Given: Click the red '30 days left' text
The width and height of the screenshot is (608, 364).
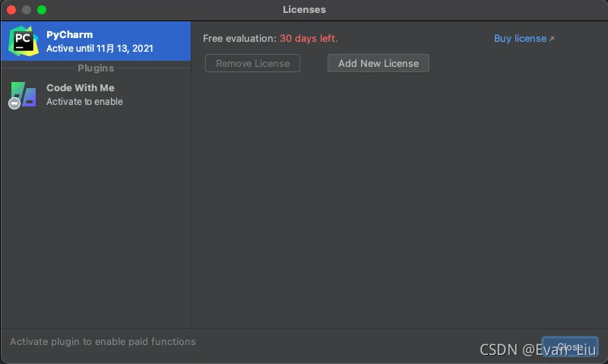Looking at the screenshot, I should point(309,38).
